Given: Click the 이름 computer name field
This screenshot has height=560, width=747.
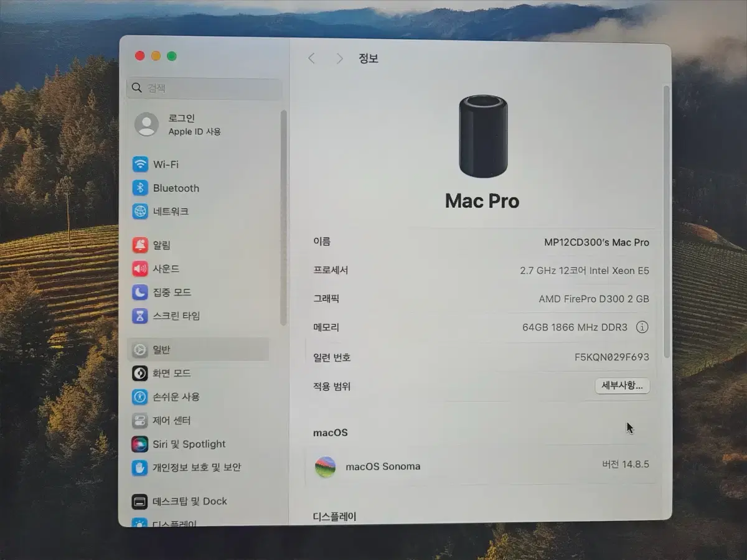Looking at the screenshot, I should coord(481,242).
